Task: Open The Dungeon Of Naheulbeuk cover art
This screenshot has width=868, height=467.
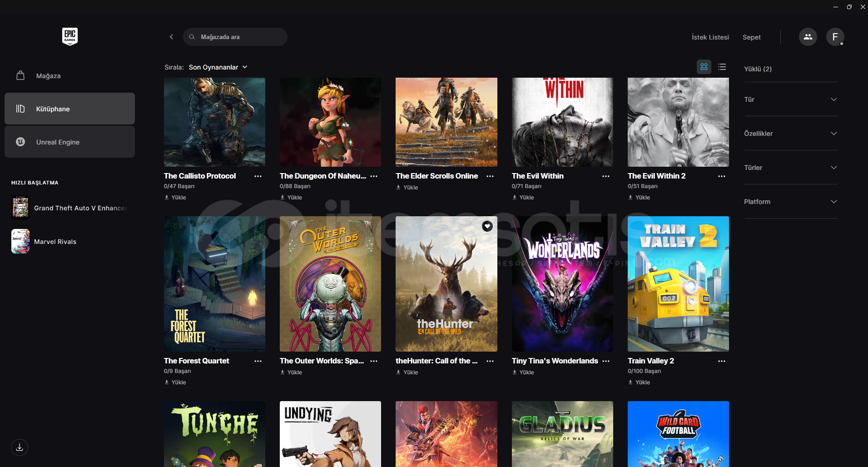Action: [330, 122]
